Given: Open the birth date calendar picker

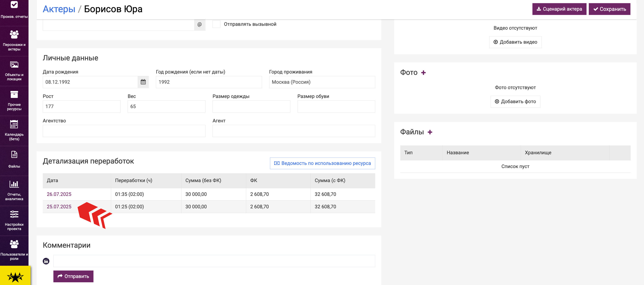Looking at the screenshot, I should pos(143,82).
